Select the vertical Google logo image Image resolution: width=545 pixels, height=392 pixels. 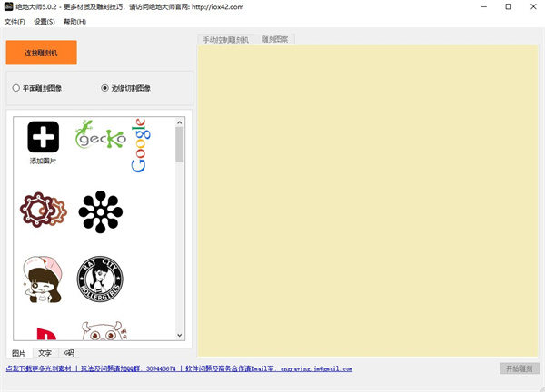pyautogui.click(x=141, y=145)
